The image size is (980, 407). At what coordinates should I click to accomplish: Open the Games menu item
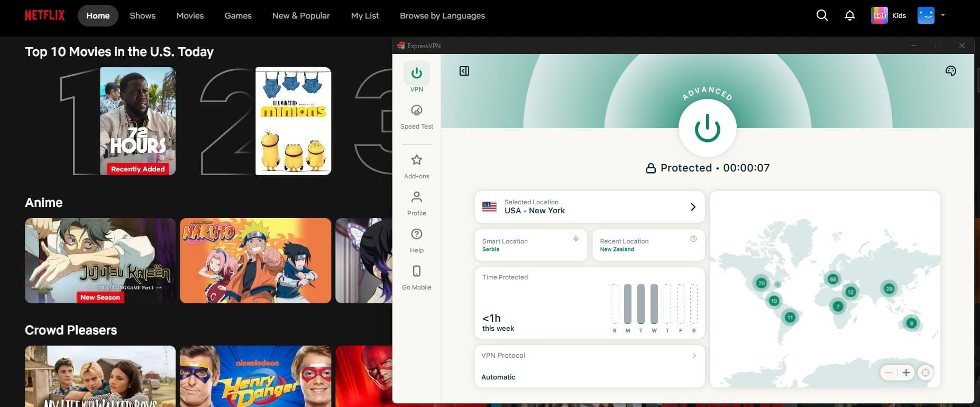238,16
